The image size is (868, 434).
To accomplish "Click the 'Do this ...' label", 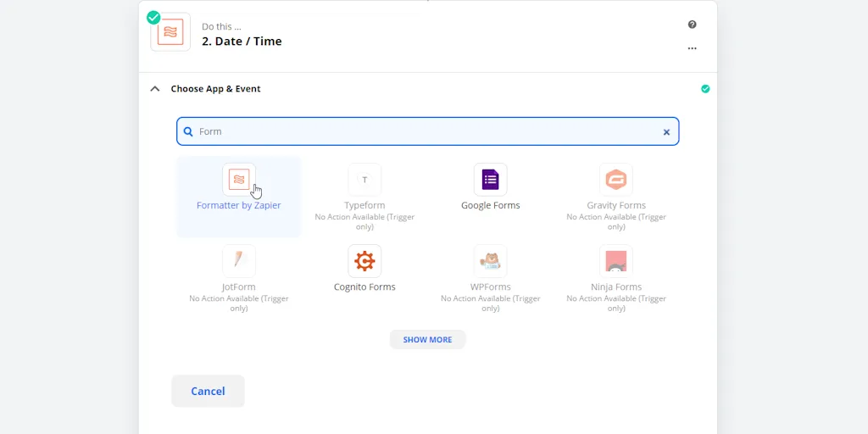I will pos(221,26).
